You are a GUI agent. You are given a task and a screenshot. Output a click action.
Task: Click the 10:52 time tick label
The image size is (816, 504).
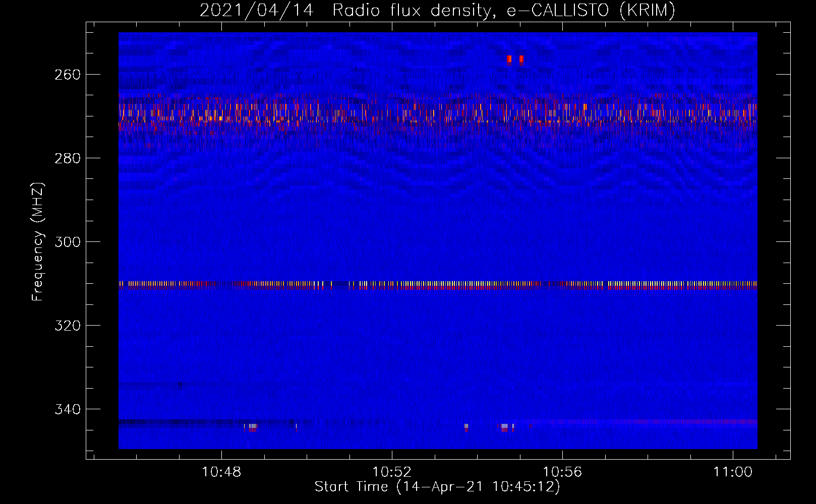[392, 472]
